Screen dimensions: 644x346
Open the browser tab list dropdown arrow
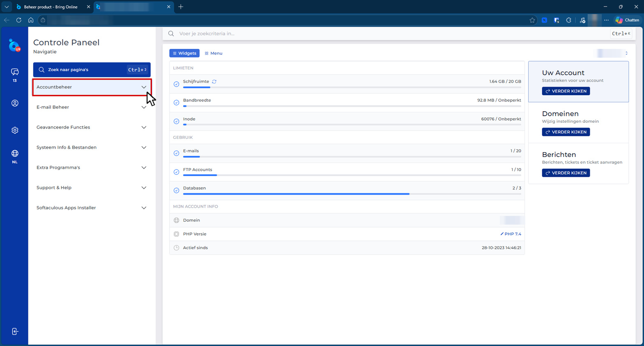pyautogui.click(x=7, y=7)
